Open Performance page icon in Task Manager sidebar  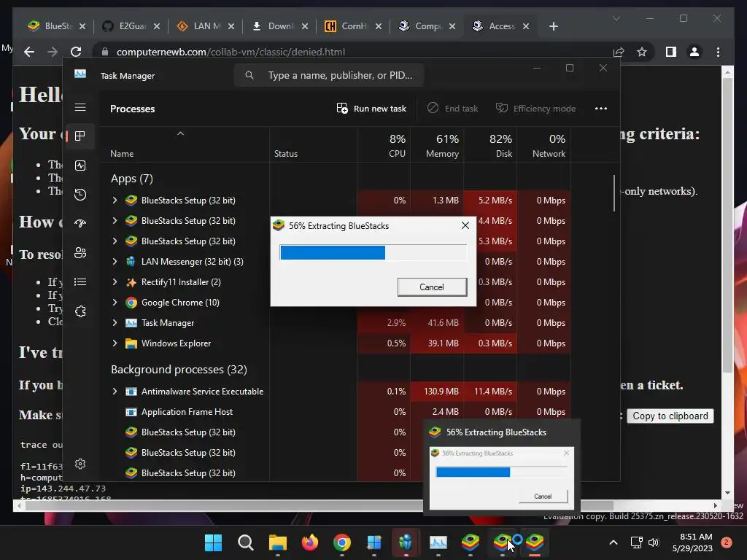[80, 166]
